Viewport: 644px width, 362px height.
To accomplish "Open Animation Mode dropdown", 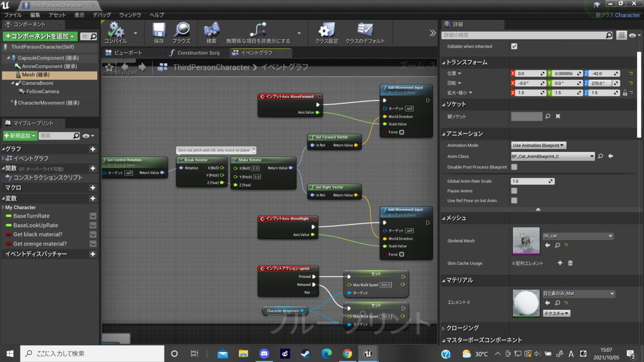I will (x=539, y=145).
